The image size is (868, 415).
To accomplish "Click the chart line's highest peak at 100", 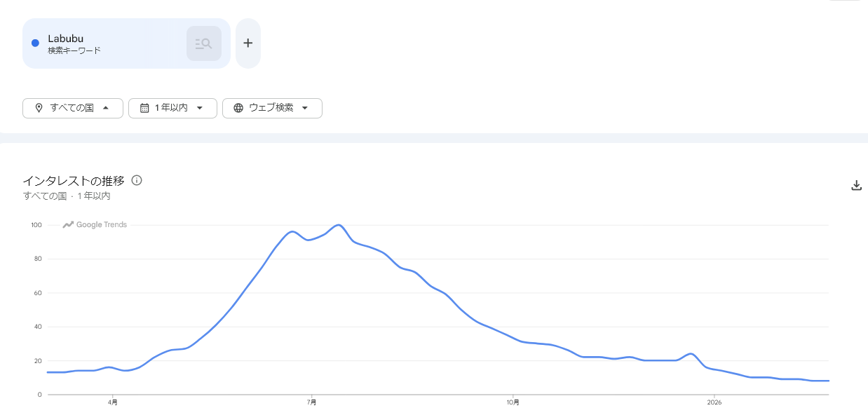I will (339, 225).
